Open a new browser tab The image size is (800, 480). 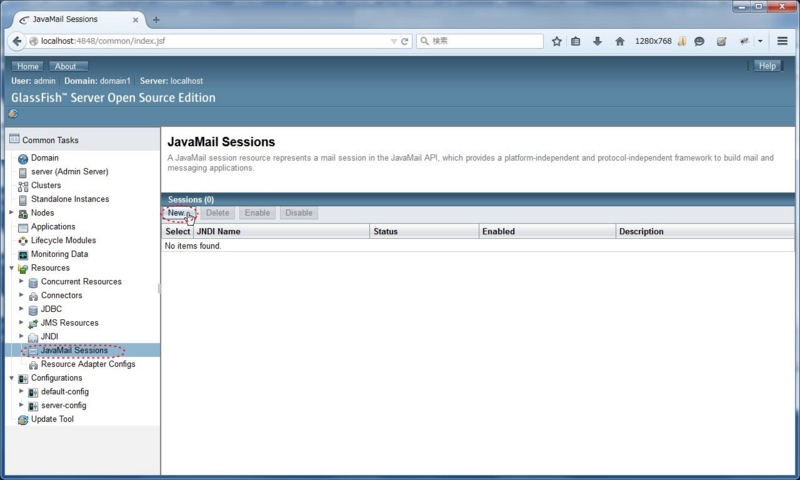(156, 20)
